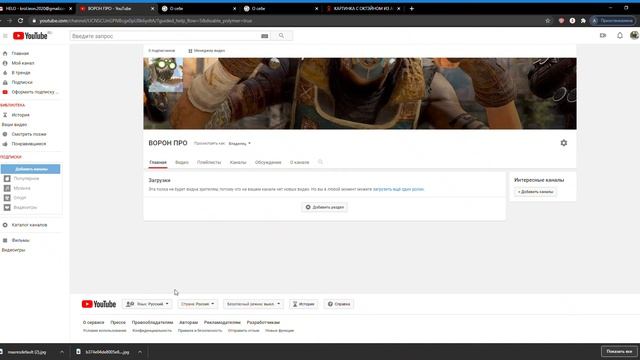Click the Разработчикам footer link
The image size is (640, 360).
coord(263,322)
